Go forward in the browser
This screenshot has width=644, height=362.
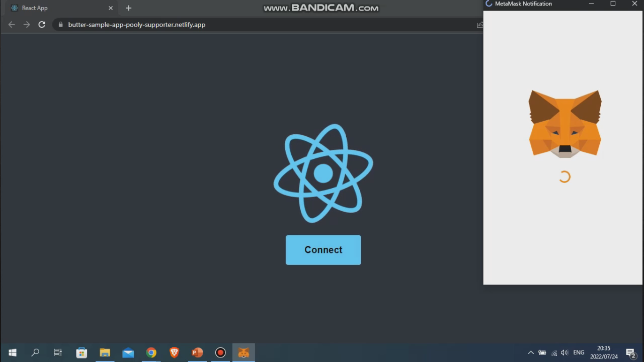click(x=27, y=25)
